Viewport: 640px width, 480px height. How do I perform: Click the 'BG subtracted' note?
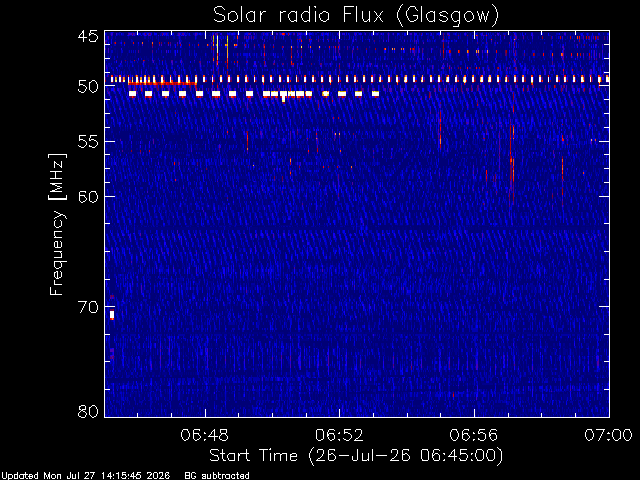click(x=217, y=476)
